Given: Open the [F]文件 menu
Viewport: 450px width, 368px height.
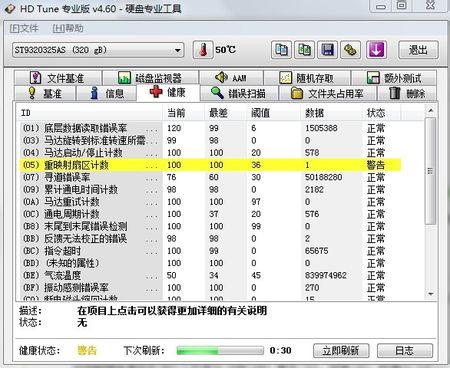Looking at the screenshot, I should pos(24,28).
